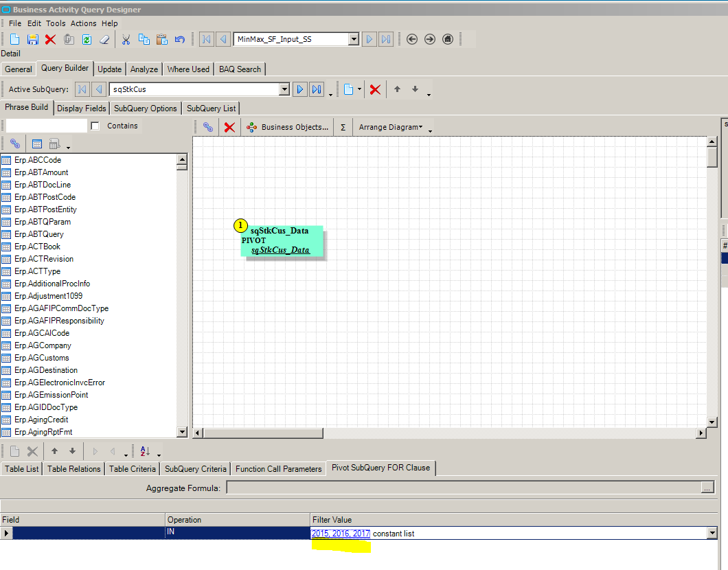Click the 2015, 2016, 2017 constant list link
The width and height of the screenshot is (728, 570).
341,534
